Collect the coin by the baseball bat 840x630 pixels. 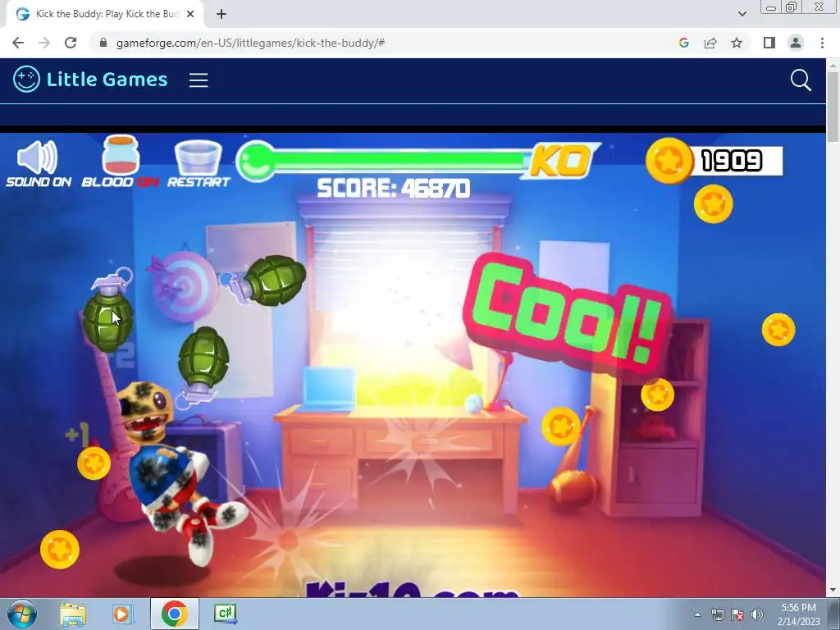[x=561, y=427]
